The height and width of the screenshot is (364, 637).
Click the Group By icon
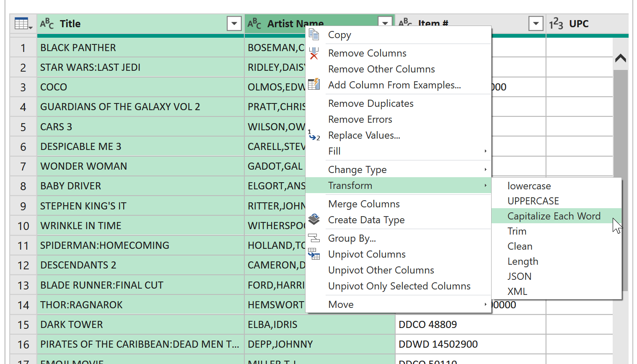tap(314, 238)
